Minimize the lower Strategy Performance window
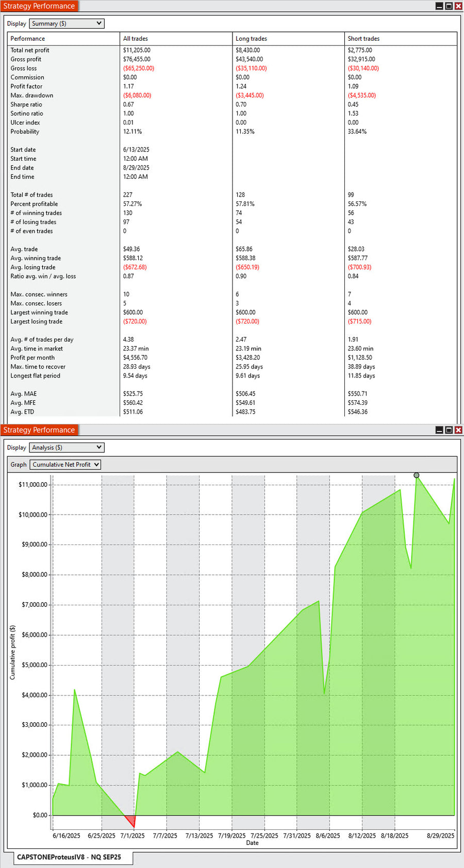Screen dimensions: 464x868 pyautogui.click(x=439, y=430)
